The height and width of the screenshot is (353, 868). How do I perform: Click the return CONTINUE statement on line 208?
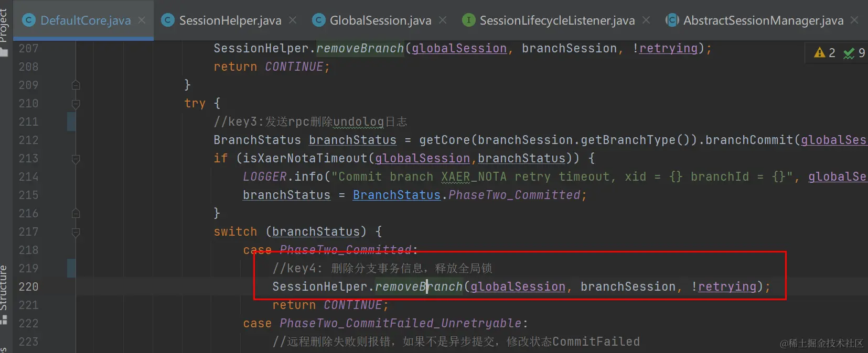(x=272, y=67)
